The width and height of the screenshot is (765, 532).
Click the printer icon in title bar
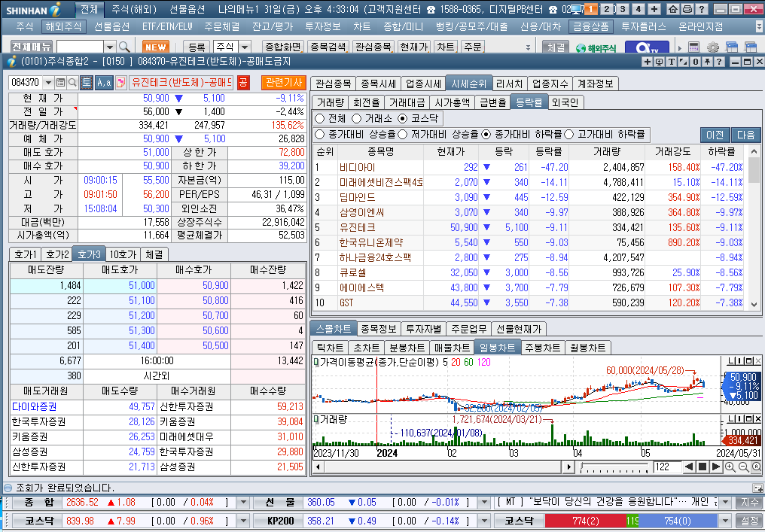[687, 9]
